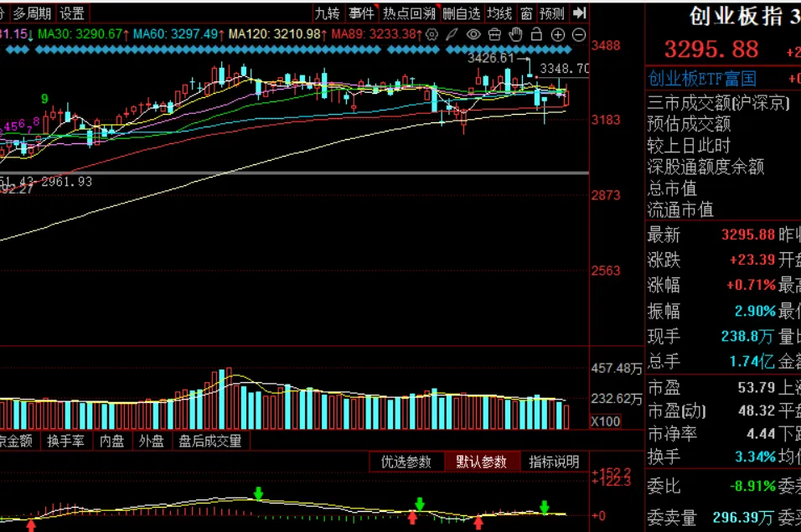Open 指标说明 indicator description
The height and width of the screenshot is (532, 801).
555,462
